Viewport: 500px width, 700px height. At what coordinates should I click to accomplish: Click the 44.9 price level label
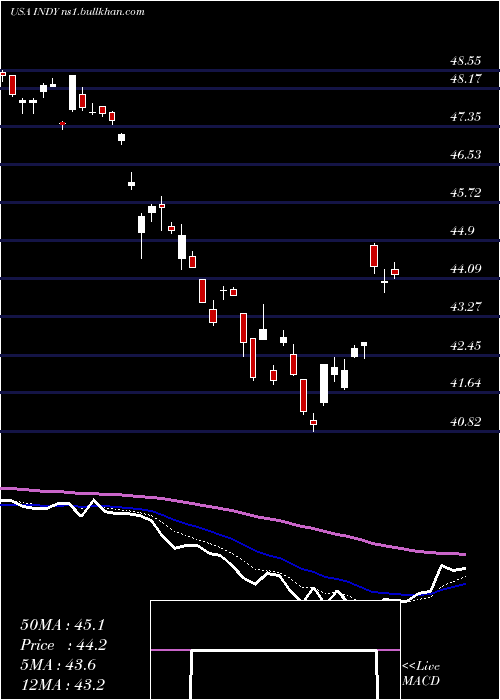pos(462,231)
